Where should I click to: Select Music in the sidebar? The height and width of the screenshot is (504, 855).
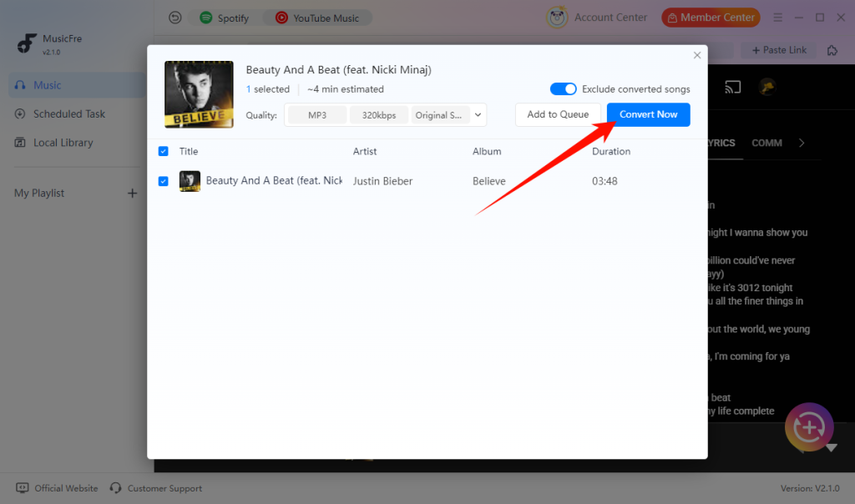click(x=77, y=85)
